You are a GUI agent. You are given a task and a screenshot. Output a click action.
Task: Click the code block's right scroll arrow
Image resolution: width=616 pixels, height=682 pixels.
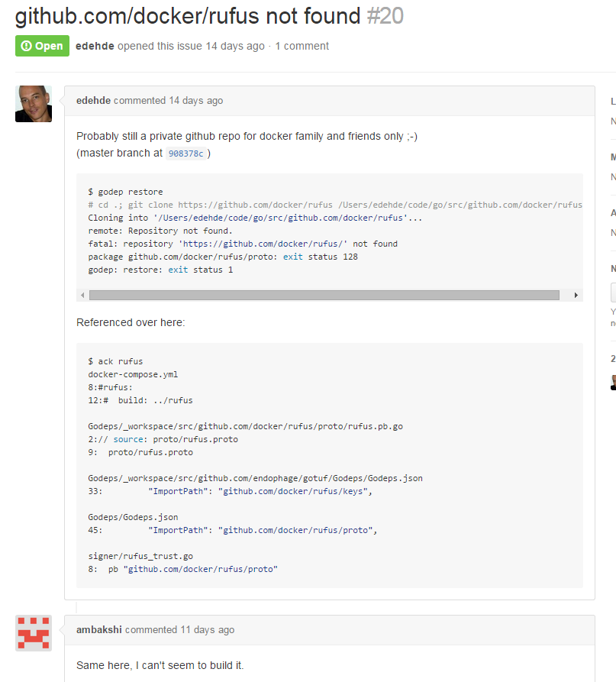(x=576, y=296)
